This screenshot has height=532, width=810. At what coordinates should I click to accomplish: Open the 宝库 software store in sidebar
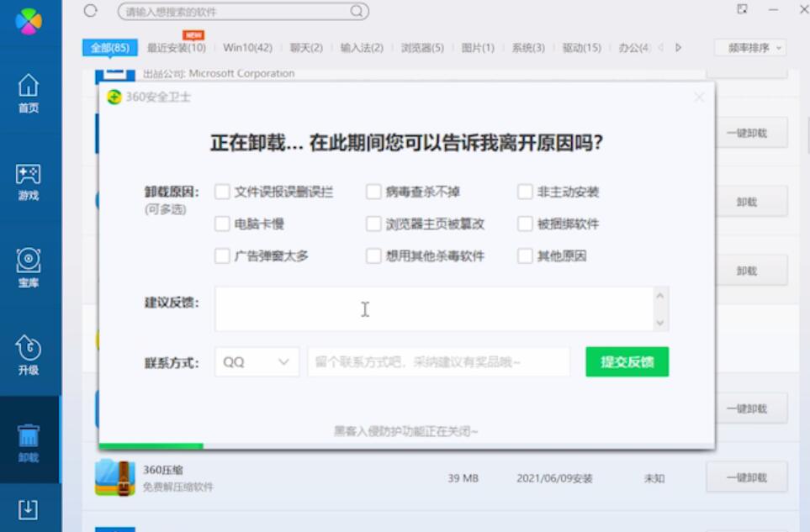(x=29, y=267)
